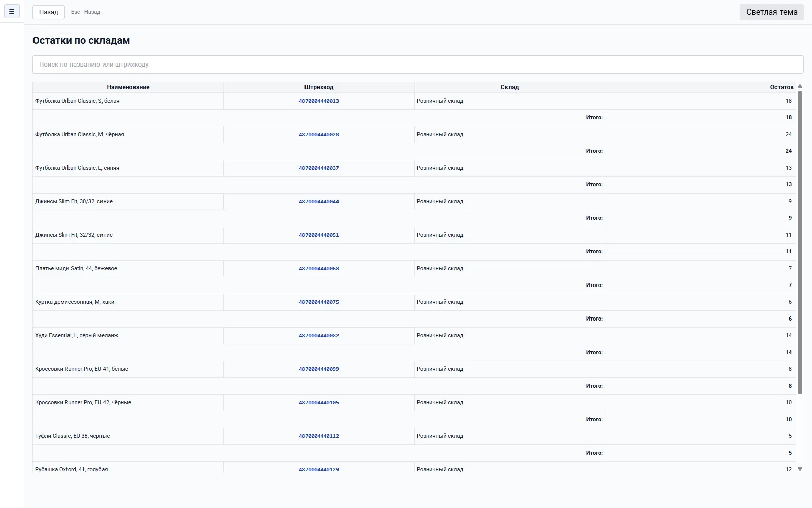Open barcode 4870004440037
Screen dimensions: 812x508
(x=319, y=168)
